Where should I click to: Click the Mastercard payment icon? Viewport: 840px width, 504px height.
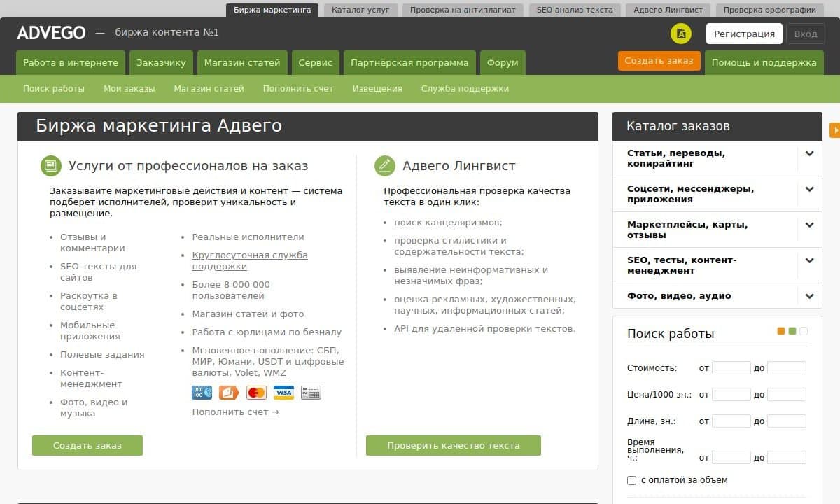256,393
